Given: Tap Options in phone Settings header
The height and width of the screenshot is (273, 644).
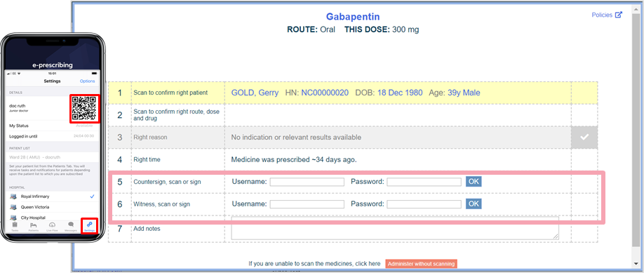Looking at the screenshot, I should pyautogui.click(x=88, y=81).
